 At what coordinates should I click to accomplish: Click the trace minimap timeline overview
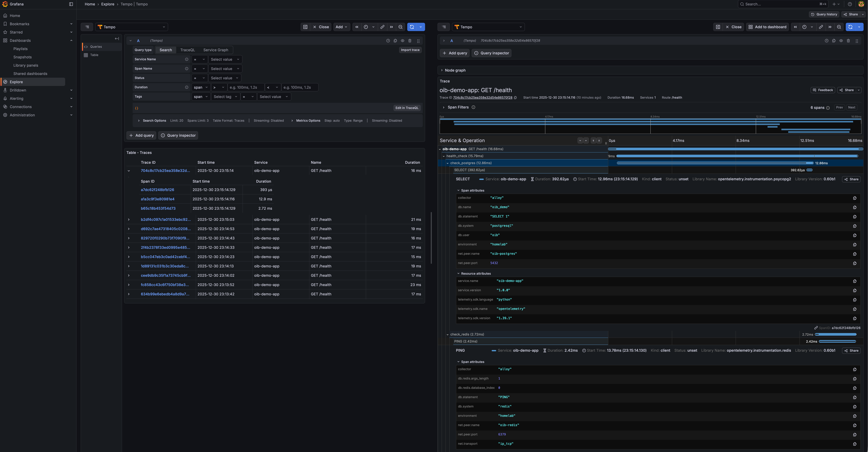click(650, 126)
